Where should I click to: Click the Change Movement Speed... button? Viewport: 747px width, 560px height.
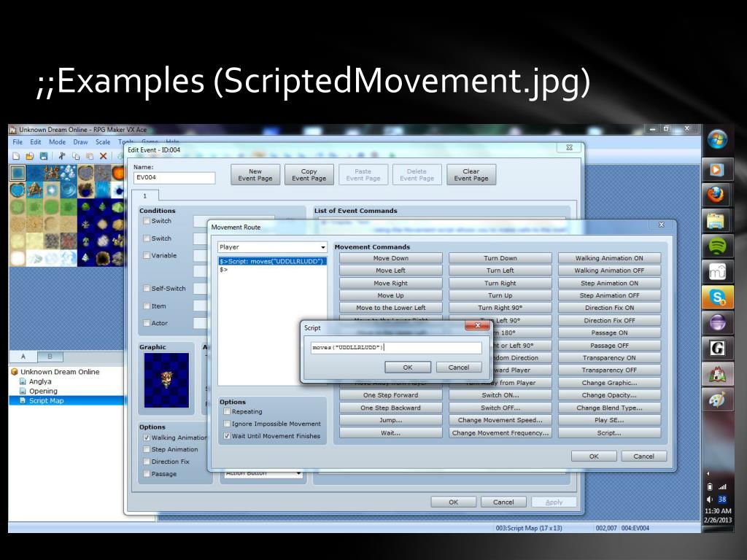500,420
